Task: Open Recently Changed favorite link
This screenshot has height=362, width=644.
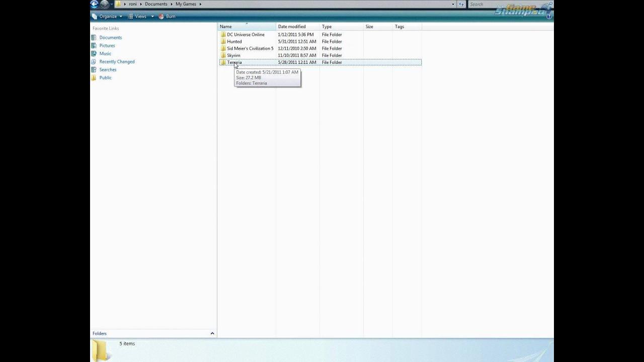Action: coord(117,62)
